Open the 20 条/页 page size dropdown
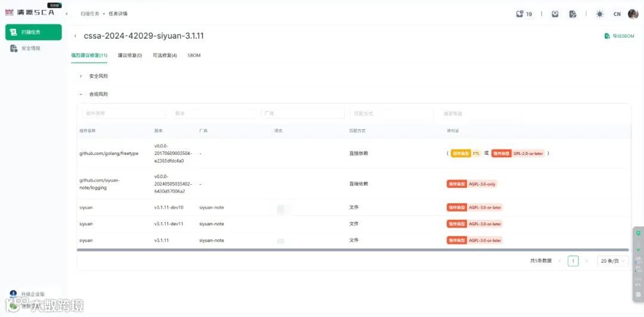Screen dimensions: 644x317 click(x=613, y=261)
